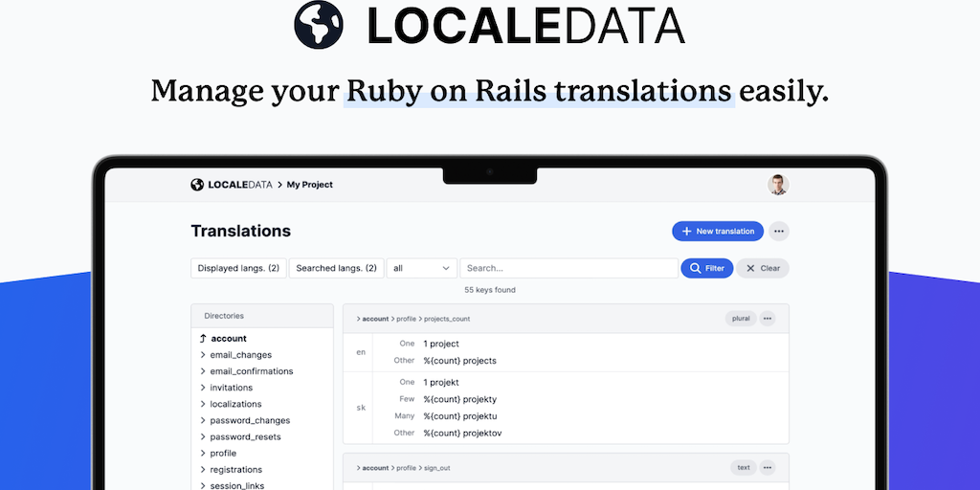This screenshot has height=490, width=980.
Task: Click plus icon in New translation button
Action: click(x=686, y=232)
